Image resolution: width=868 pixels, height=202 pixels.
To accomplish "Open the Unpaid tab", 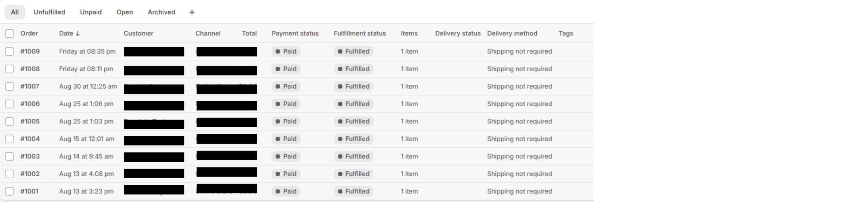I will point(91,12).
